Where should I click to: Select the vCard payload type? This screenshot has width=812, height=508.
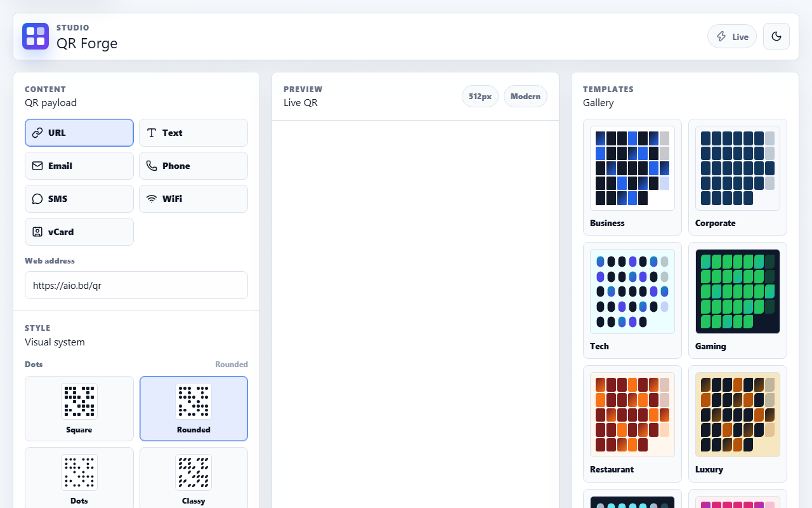coord(79,232)
